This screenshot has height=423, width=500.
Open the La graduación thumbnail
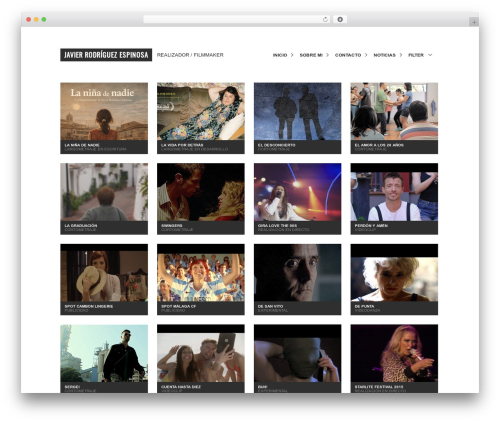coord(104,192)
